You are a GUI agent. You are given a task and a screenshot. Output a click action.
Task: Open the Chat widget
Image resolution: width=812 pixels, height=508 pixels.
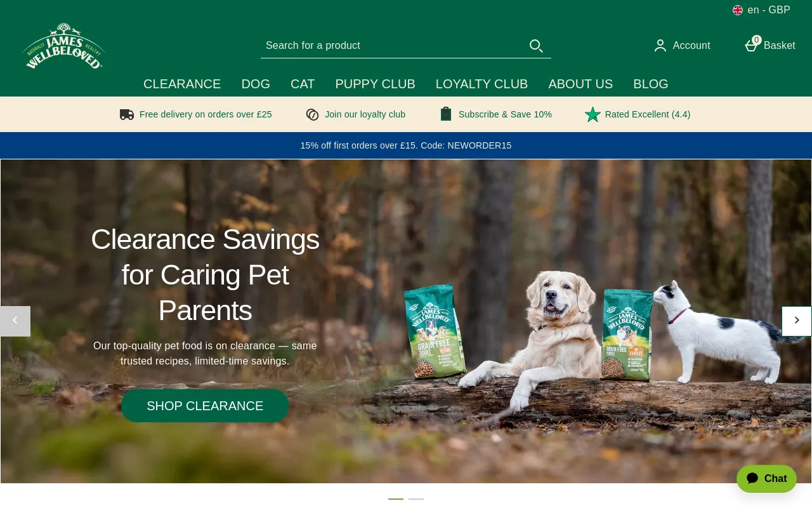click(x=766, y=478)
